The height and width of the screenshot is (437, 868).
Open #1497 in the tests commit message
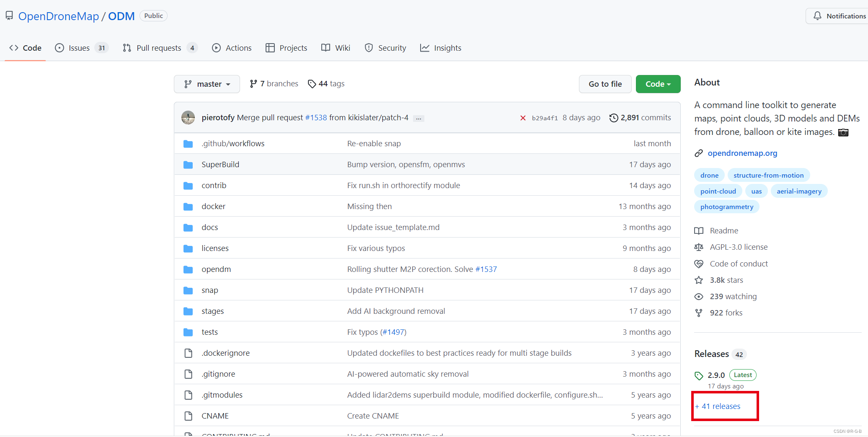(x=393, y=332)
